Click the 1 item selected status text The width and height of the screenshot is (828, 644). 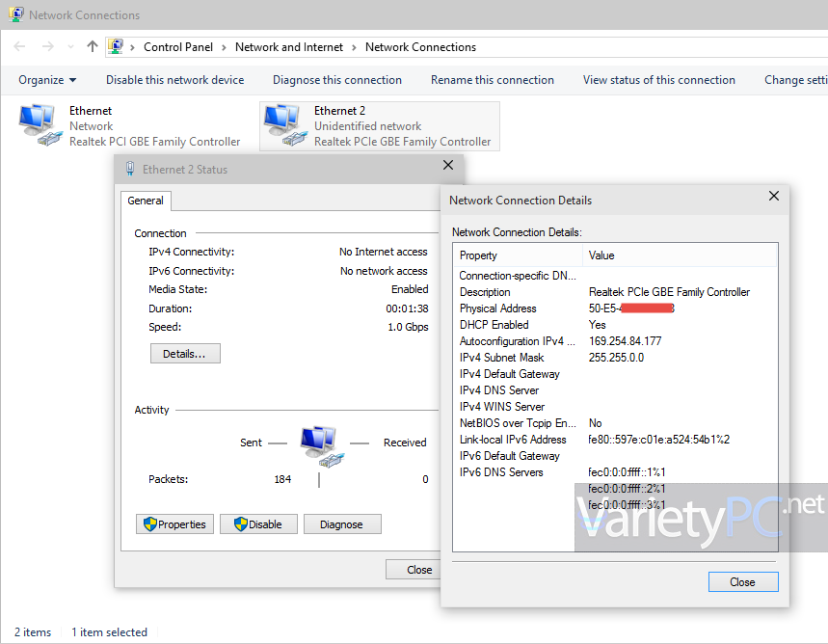click(109, 632)
